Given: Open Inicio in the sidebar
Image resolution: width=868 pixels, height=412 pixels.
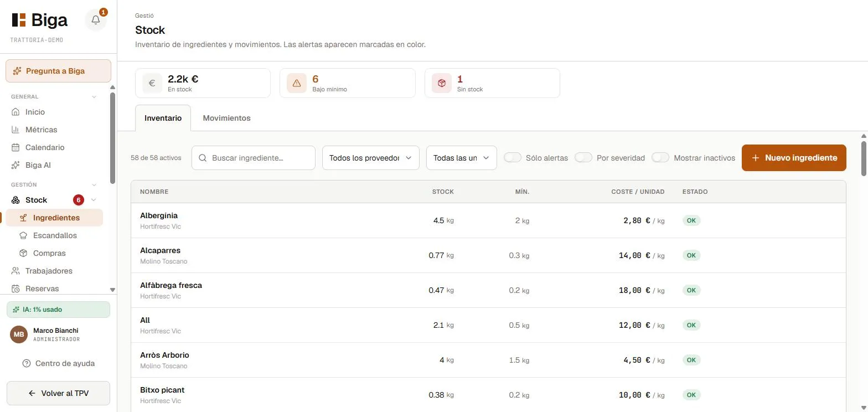Looking at the screenshot, I should (55, 112).
